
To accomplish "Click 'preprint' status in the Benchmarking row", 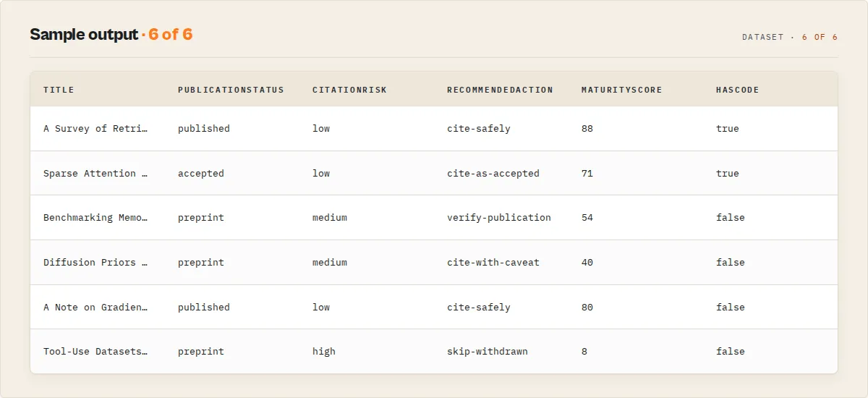I will pyautogui.click(x=201, y=218).
